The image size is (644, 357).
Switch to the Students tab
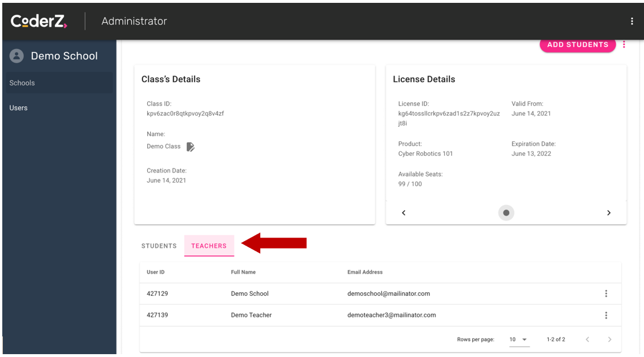(x=159, y=246)
